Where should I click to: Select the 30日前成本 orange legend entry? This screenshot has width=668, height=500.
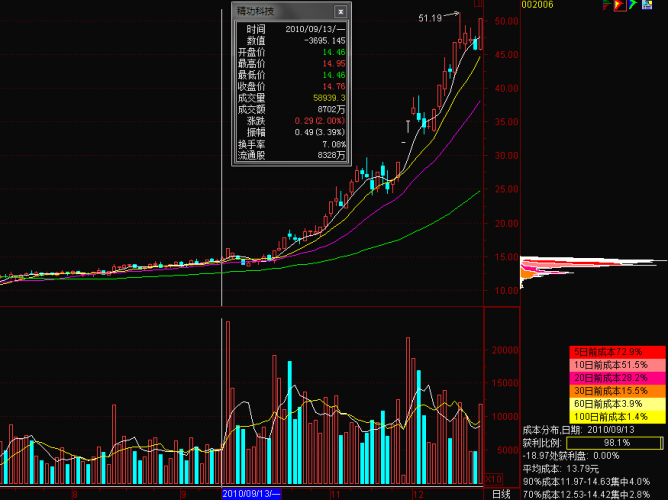click(x=617, y=390)
